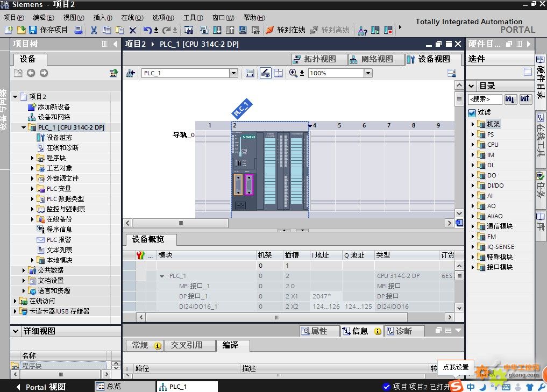Image resolution: width=547 pixels, height=392 pixels.
Task: Open the 在线(O) menu
Action: 132,17
